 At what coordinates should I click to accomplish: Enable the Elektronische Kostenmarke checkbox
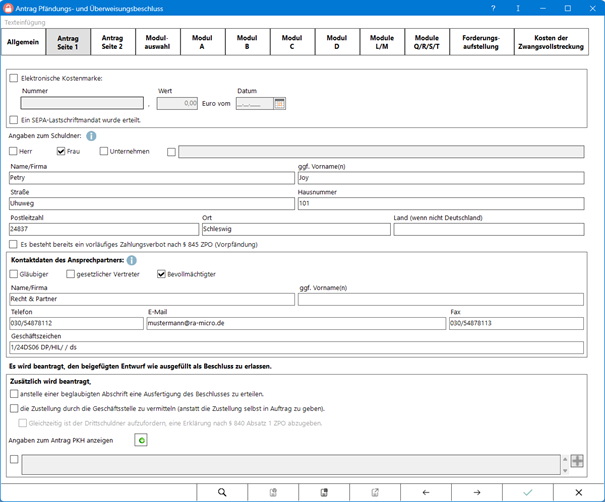pos(13,77)
